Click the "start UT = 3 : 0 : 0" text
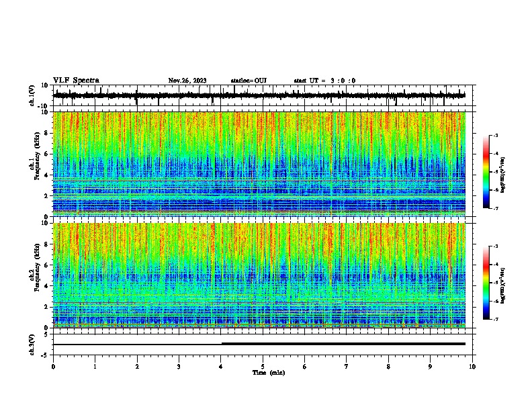The height and width of the screenshot is (411, 532). click(324, 81)
